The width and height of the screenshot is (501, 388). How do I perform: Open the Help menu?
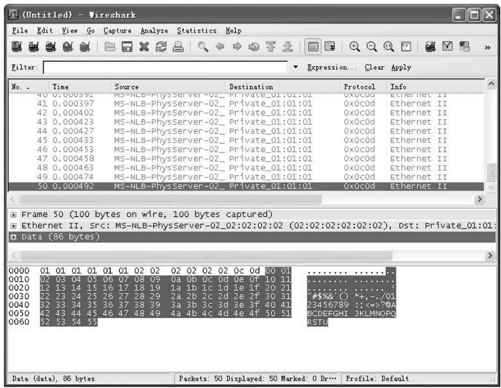233,31
